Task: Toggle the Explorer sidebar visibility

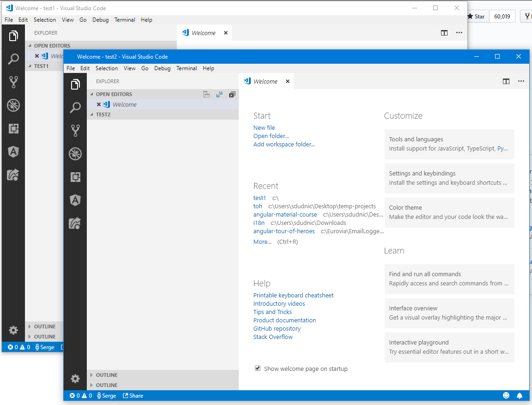Action: [x=75, y=84]
